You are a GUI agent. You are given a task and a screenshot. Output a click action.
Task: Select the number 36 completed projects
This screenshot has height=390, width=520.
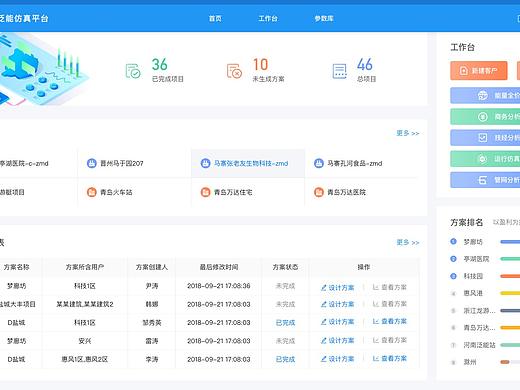pos(160,64)
